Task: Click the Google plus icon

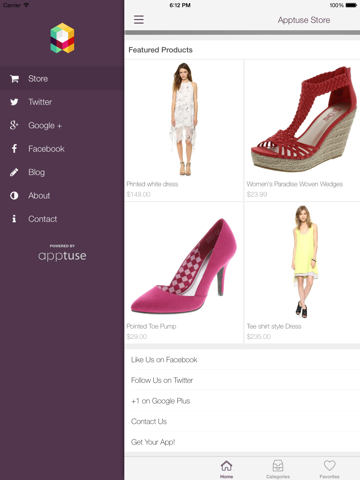Action: [x=14, y=125]
